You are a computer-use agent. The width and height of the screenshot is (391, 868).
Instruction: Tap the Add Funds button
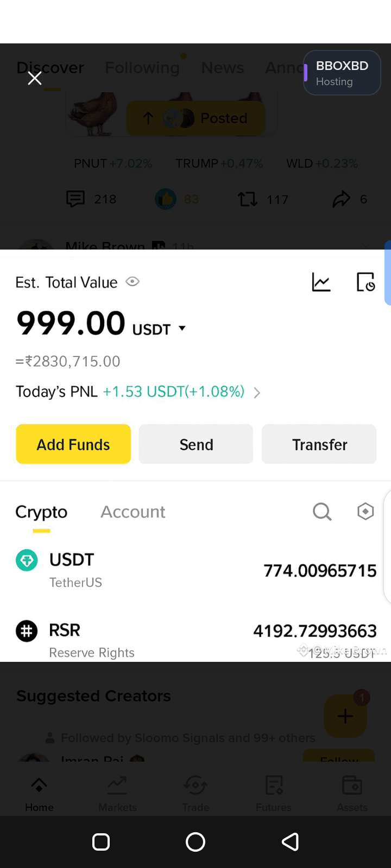click(73, 444)
